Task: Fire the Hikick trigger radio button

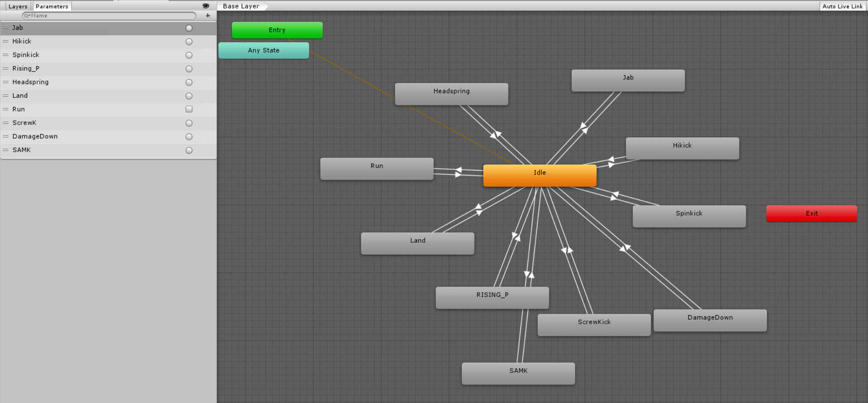Action: pyautogui.click(x=189, y=42)
